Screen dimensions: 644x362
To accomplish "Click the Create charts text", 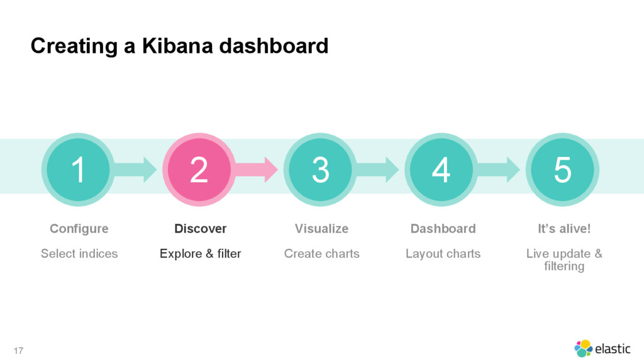I will [321, 254].
